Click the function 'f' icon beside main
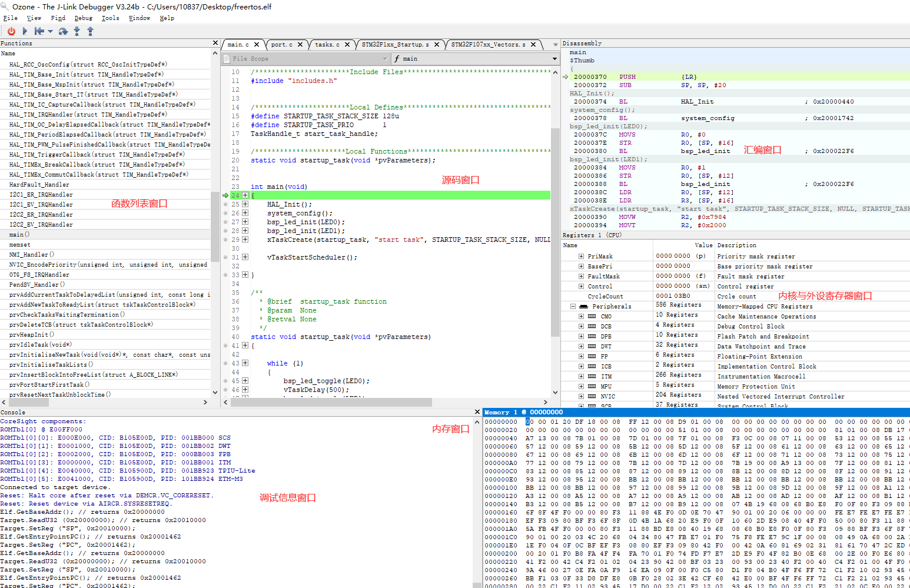 (x=397, y=59)
